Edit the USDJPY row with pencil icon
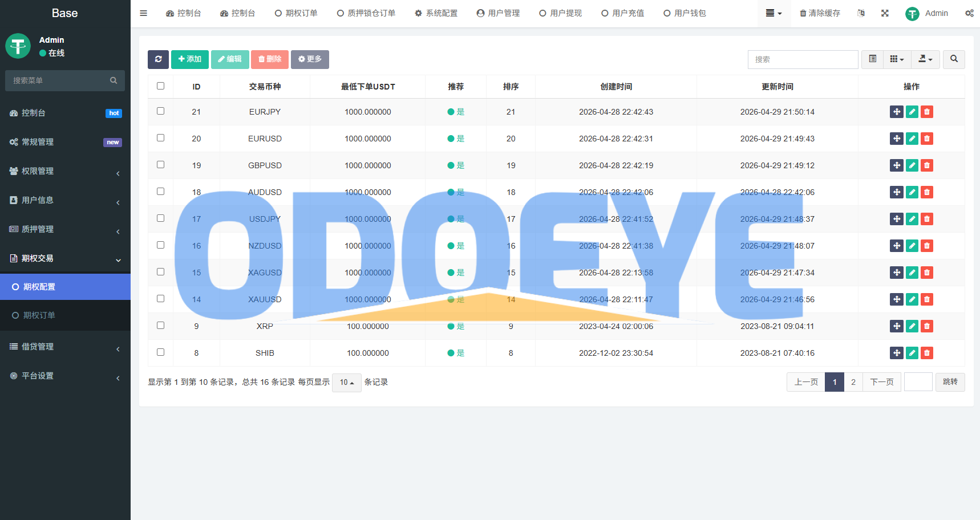The image size is (980, 520). pos(912,219)
